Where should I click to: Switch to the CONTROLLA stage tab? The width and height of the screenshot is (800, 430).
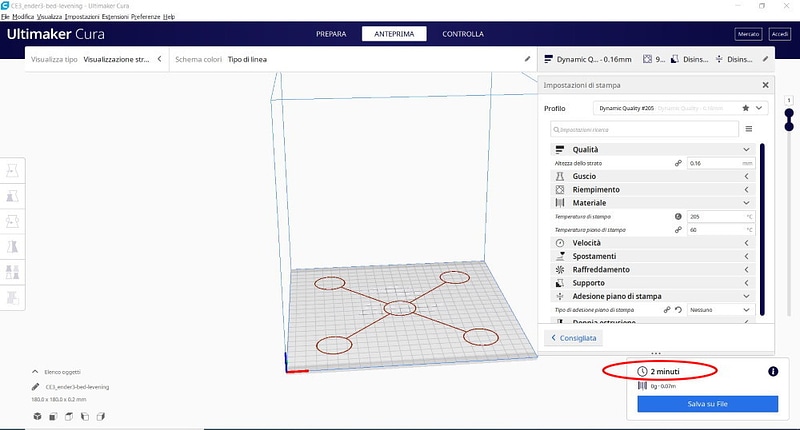click(463, 34)
